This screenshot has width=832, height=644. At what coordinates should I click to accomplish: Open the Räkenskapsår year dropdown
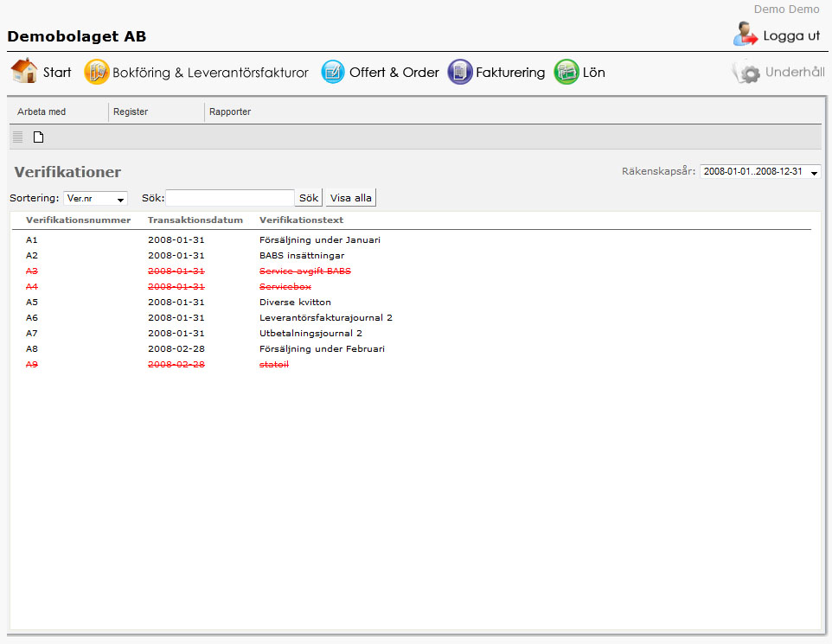click(x=760, y=172)
